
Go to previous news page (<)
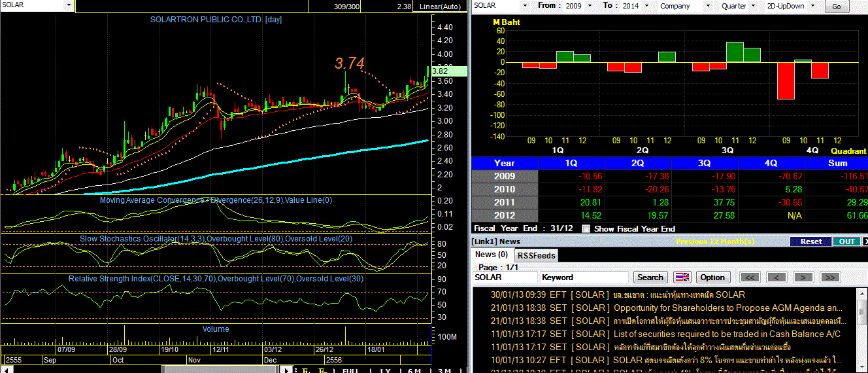point(776,277)
